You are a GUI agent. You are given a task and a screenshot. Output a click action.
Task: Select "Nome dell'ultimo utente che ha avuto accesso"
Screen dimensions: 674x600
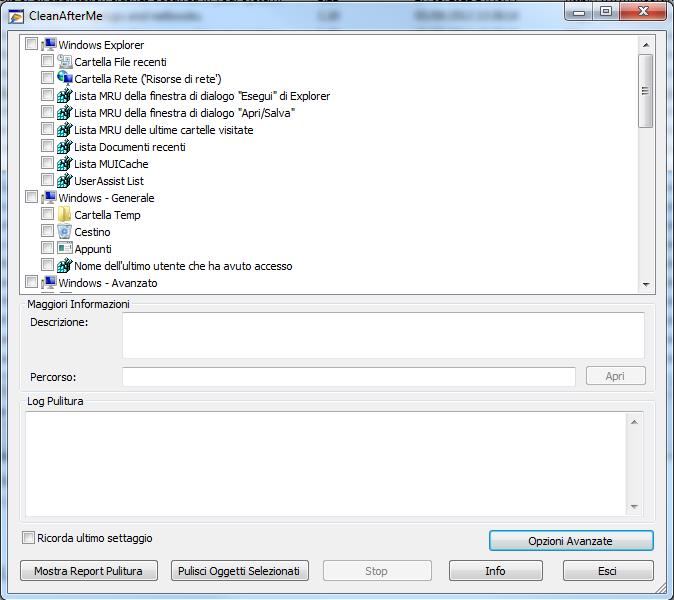[184, 266]
